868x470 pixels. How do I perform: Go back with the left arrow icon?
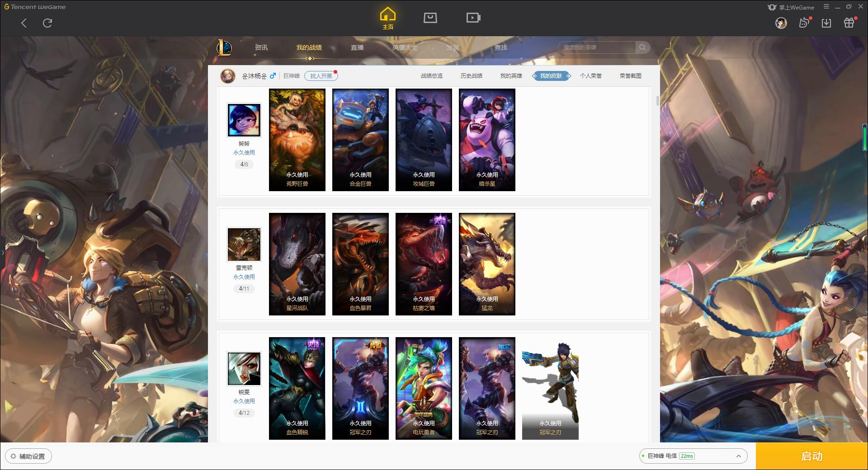(x=24, y=23)
